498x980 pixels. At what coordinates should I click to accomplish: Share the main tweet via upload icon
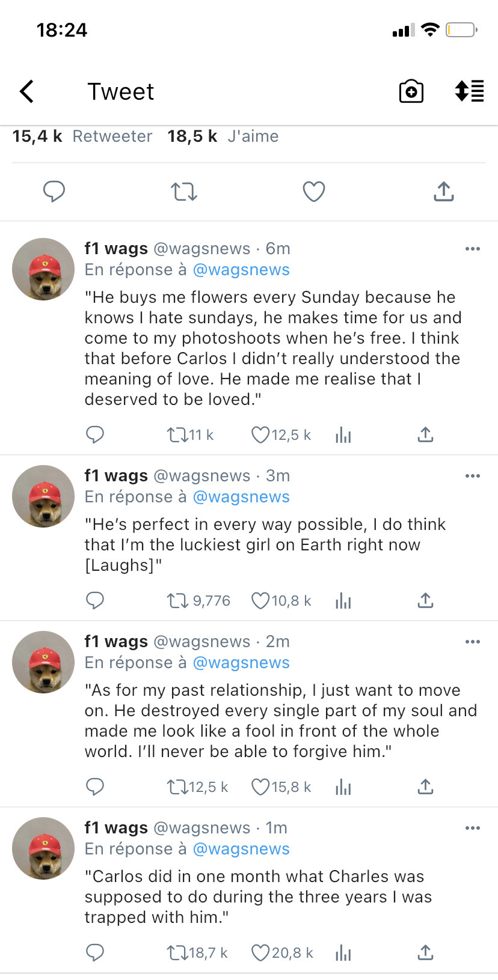(x=444, y=192)
